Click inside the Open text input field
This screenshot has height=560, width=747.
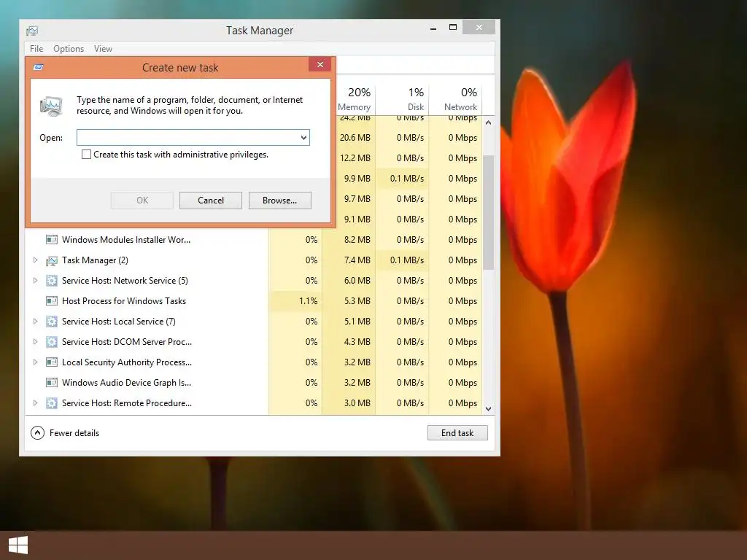tap(187, 138)
